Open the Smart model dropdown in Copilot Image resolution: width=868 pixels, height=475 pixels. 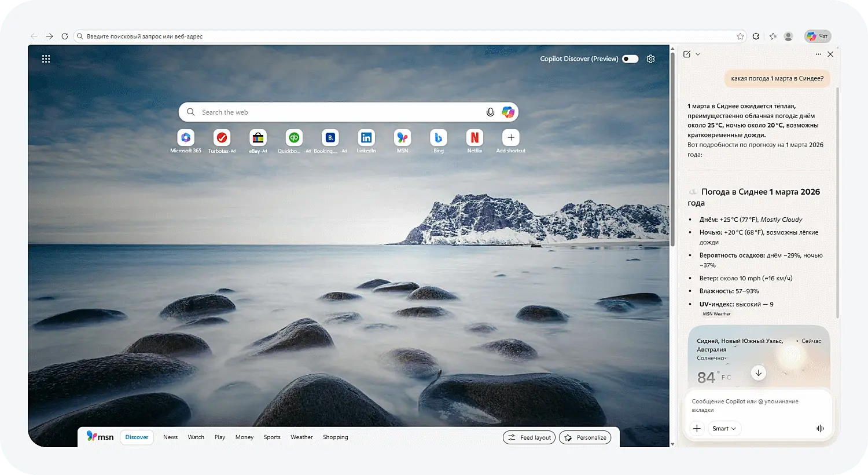(x=724, y=428)
